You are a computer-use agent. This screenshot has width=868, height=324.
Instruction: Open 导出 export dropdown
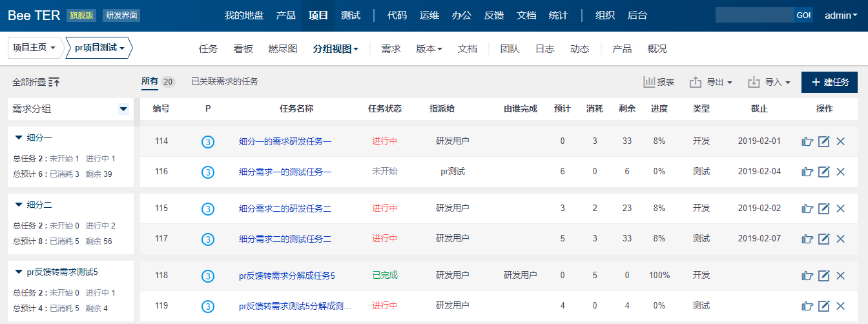click(710, 82)
